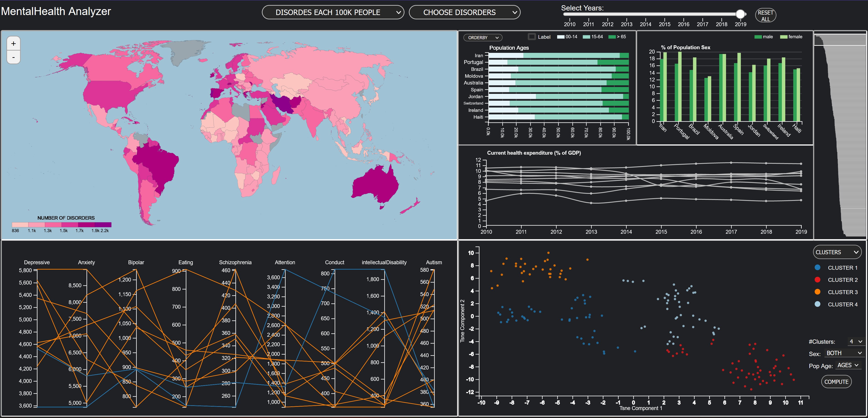
Task: Open the CHOOSE DISORDERS menu
Action: point(464,12)
